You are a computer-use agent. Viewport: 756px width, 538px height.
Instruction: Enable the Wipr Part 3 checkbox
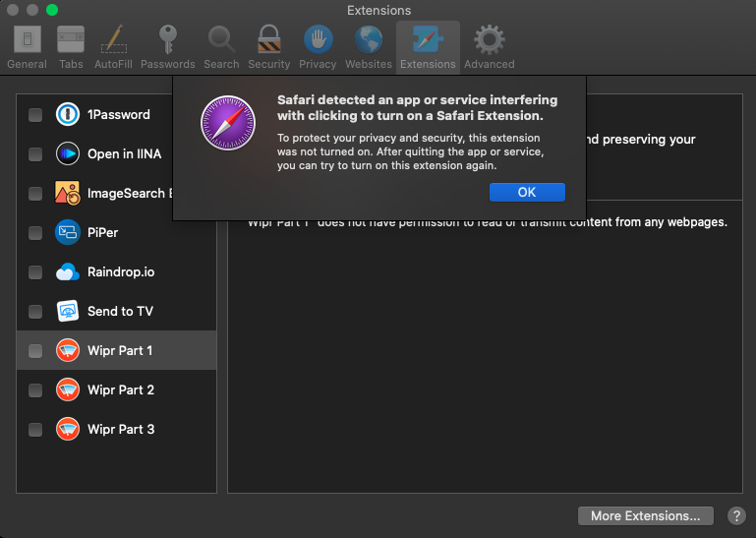(x=35, y=430)
